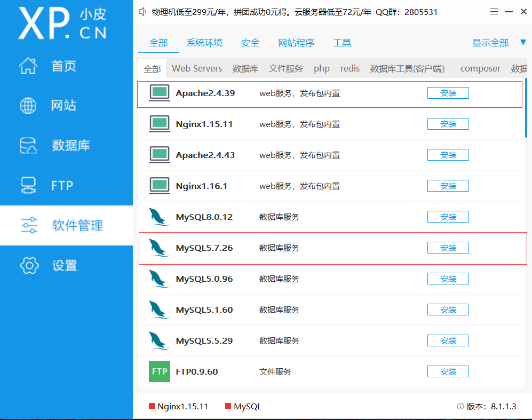Install Nginx1.15.11 with 安装 button
The image size is (532, 420).
(448, 124)
